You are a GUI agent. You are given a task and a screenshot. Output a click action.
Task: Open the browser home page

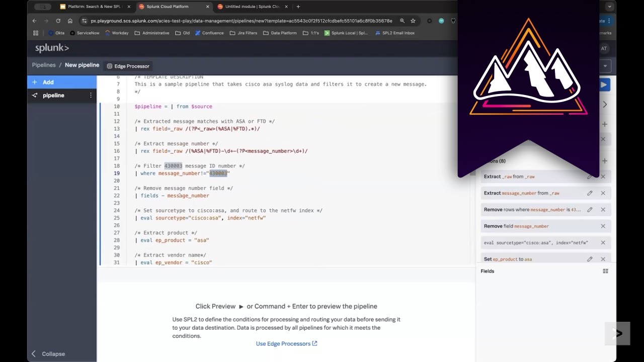[x=70, y=21]
